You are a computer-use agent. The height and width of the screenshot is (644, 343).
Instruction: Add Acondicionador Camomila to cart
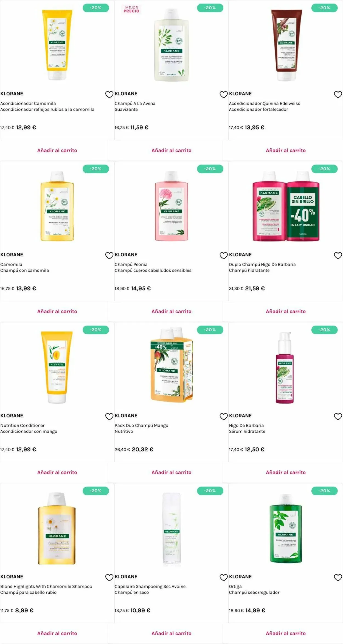tap(57, 150)
